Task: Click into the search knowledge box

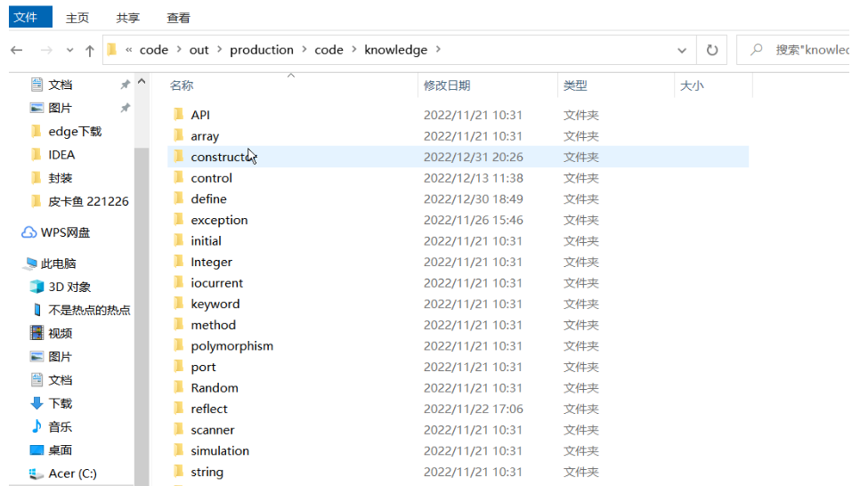Action: 792,50
